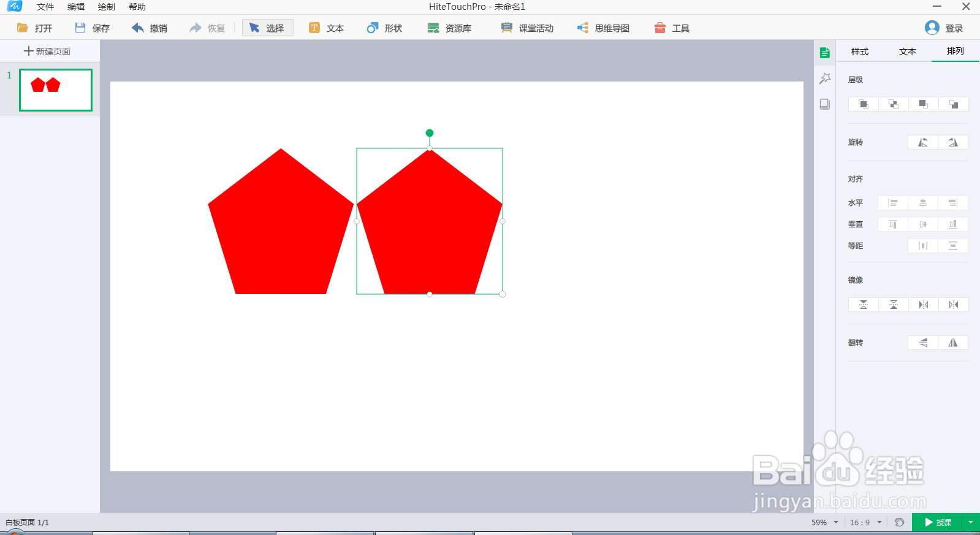The width and height of the screenshot is (980, 535).
Task: Switch to the 样式 tab
Action: point(860,51)
